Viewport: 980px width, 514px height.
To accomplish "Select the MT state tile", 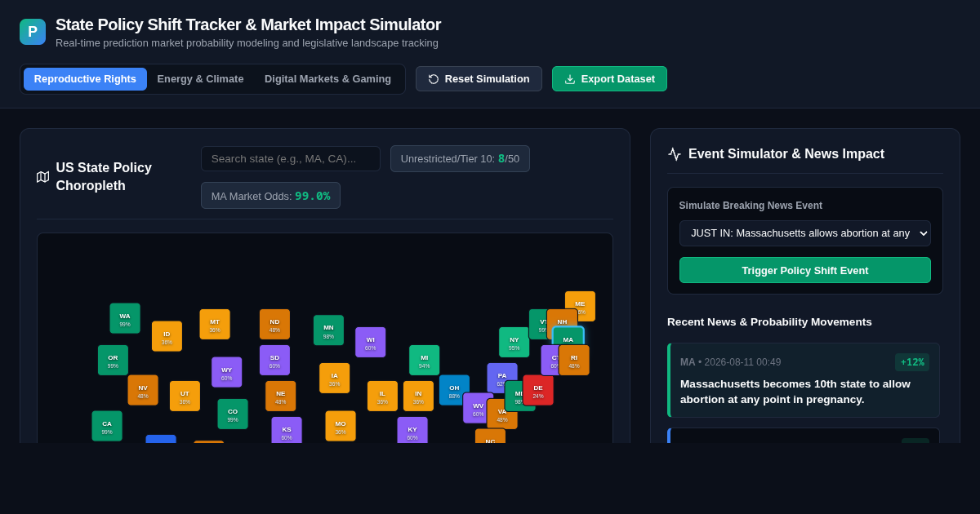I will [215, 324].
